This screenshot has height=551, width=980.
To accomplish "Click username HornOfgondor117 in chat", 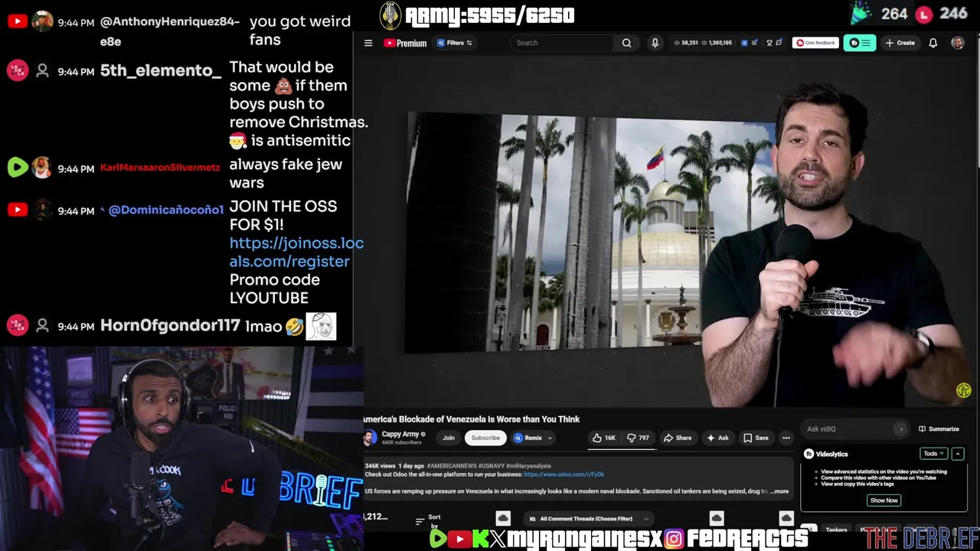I will click(170, 326).
